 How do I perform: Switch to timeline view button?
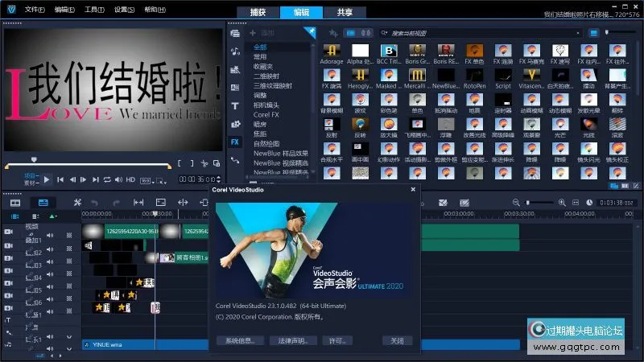[x=43, y=203]
